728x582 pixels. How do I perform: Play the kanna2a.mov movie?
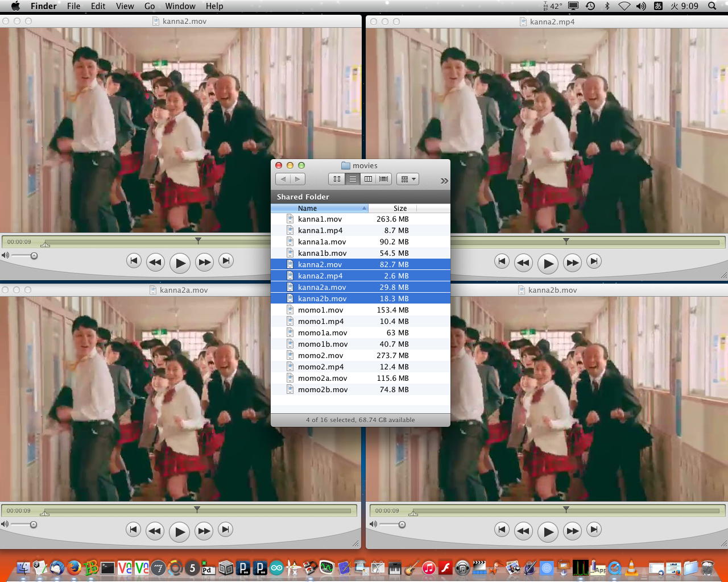pos(179,531)
